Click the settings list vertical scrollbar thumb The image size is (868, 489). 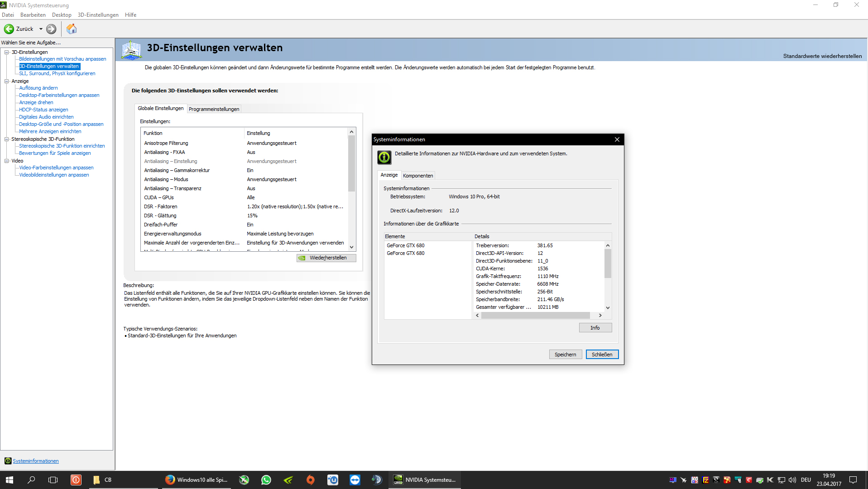(x=351, y=163)
